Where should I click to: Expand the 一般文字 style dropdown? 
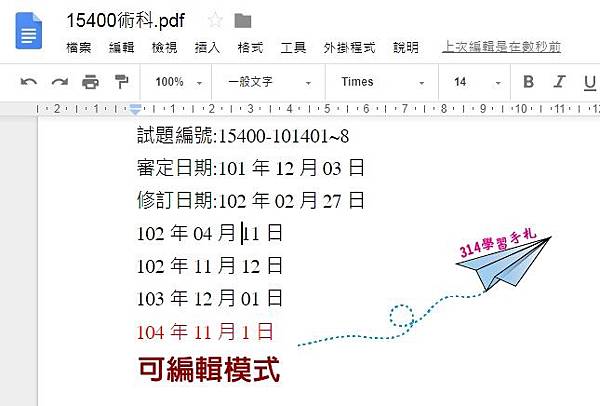[269, 82]
